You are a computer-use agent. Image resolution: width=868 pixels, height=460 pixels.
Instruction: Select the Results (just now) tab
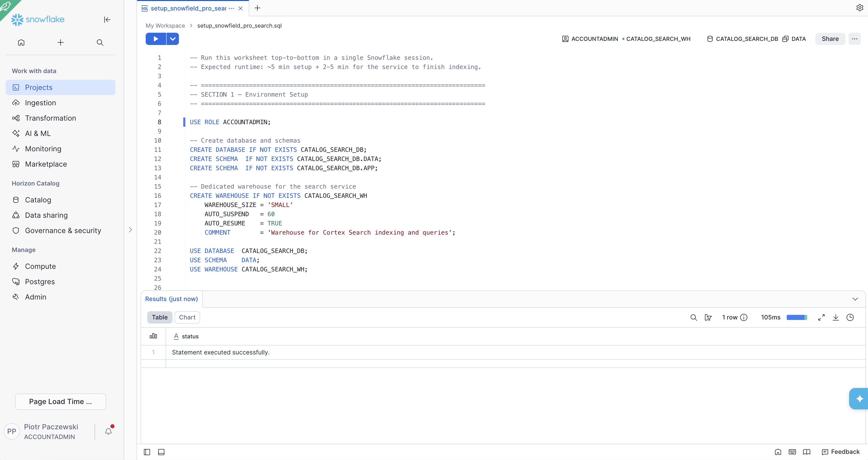172,299
